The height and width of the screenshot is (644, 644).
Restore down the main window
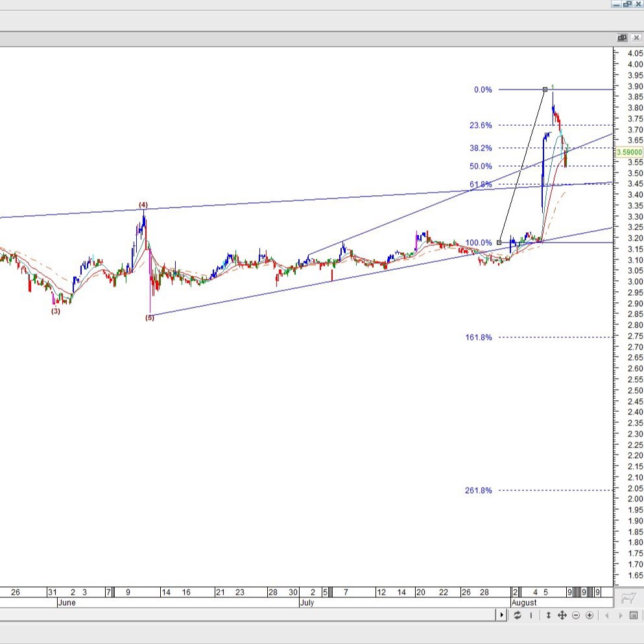pyautogui.click(x=627, y=4)
